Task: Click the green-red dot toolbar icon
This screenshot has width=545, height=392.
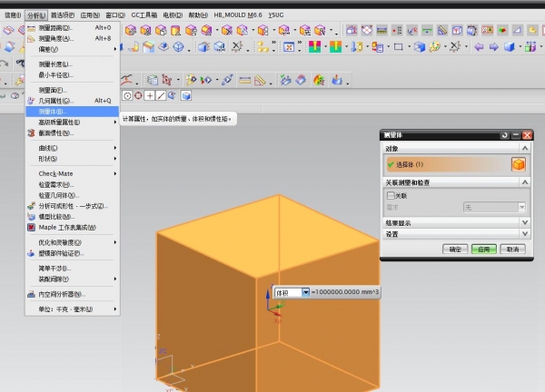Action: point(502,30)
